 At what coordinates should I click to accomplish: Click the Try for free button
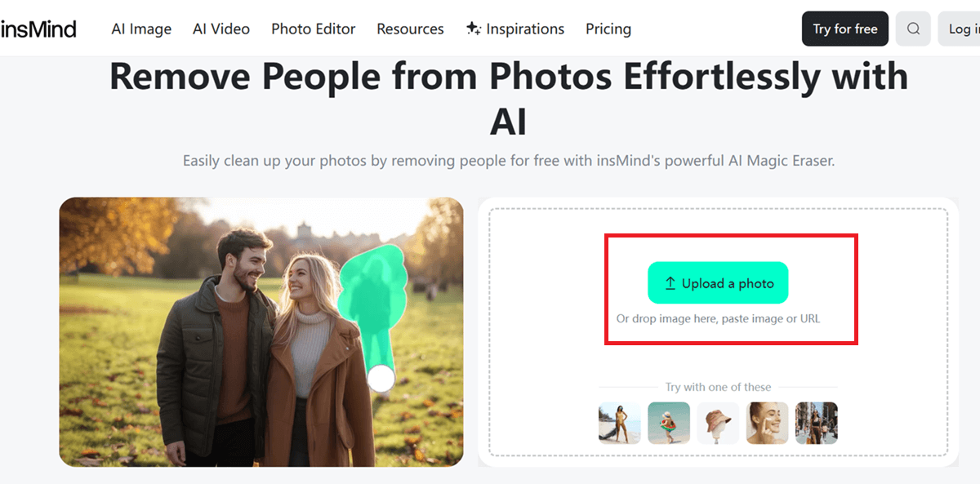pyautogui.click(x=844, y=29)
